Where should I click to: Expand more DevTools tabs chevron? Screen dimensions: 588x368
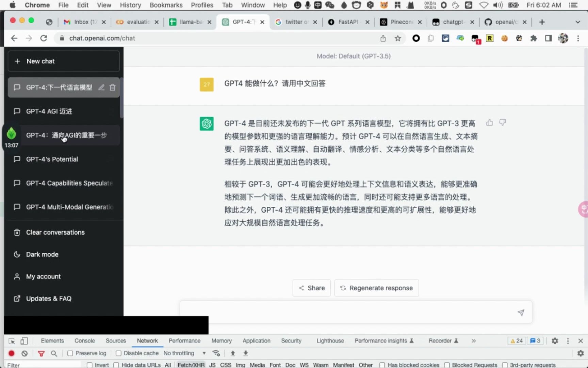[474, 341]
